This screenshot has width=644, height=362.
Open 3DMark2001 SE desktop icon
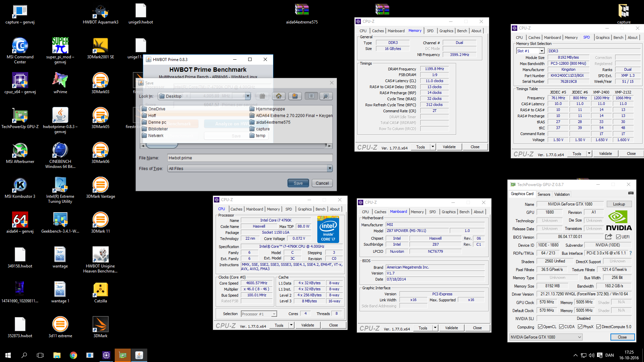(x=100, y=48)
